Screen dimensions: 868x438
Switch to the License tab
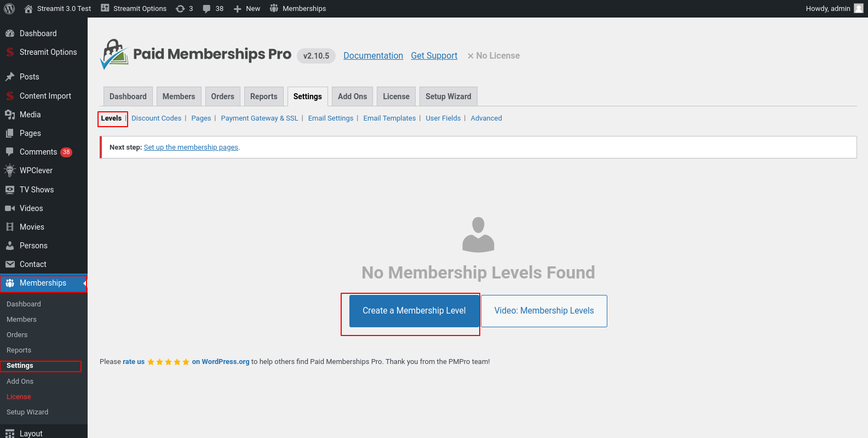396,96
